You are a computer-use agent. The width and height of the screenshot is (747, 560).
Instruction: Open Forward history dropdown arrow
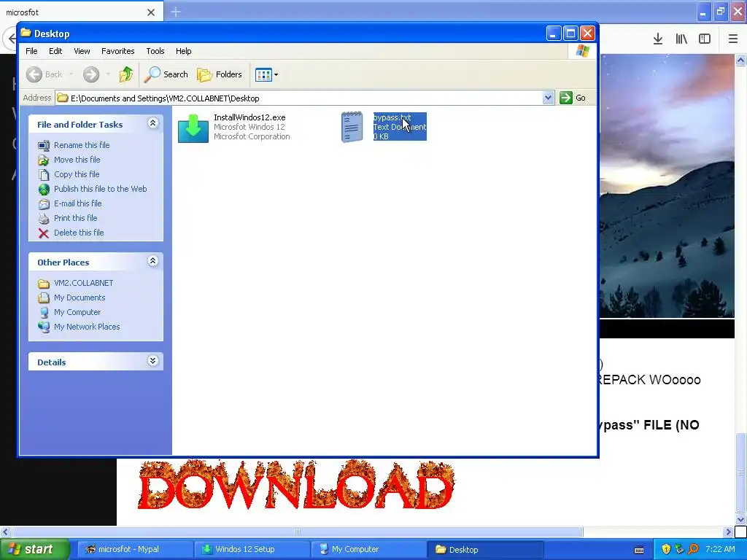pos(108,74)
